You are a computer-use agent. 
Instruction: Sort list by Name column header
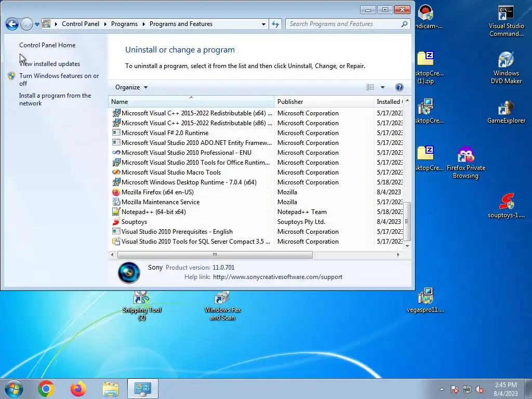pyautogui.click(x=191, y=101)
